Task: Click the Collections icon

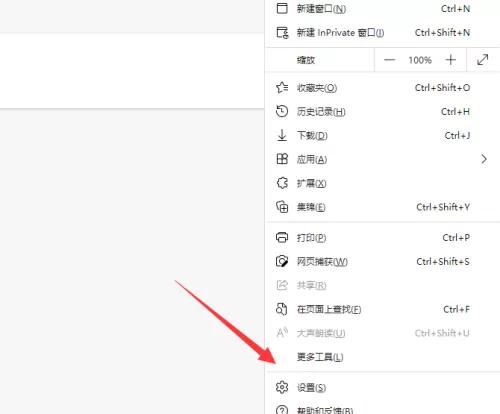Action: [x=282, y=207]
